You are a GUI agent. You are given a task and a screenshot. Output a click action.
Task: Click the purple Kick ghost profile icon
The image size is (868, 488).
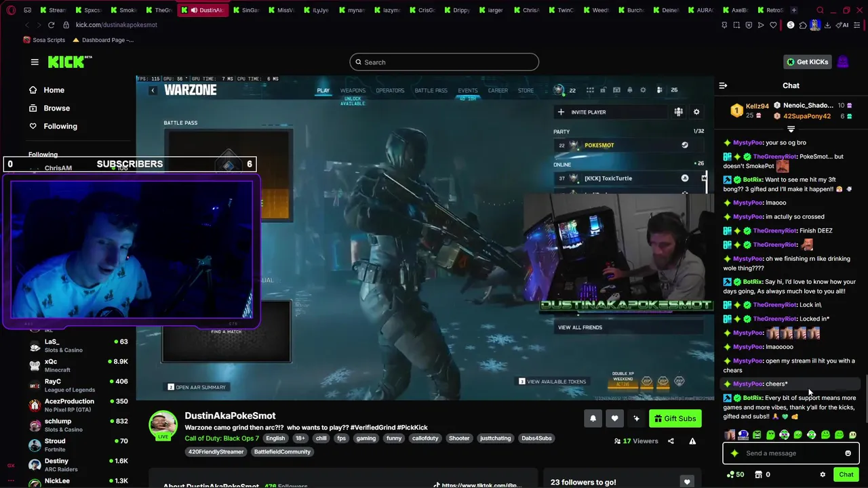pos(843,62)
